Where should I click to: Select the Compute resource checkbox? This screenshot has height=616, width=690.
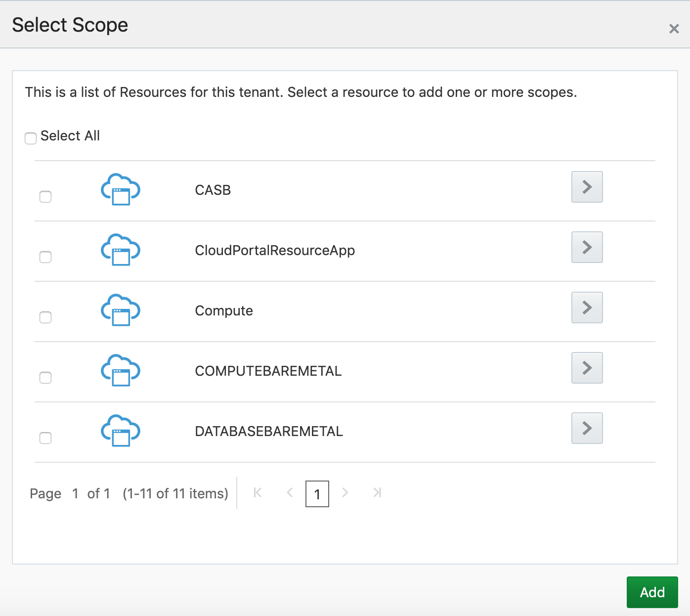point(45,317)
